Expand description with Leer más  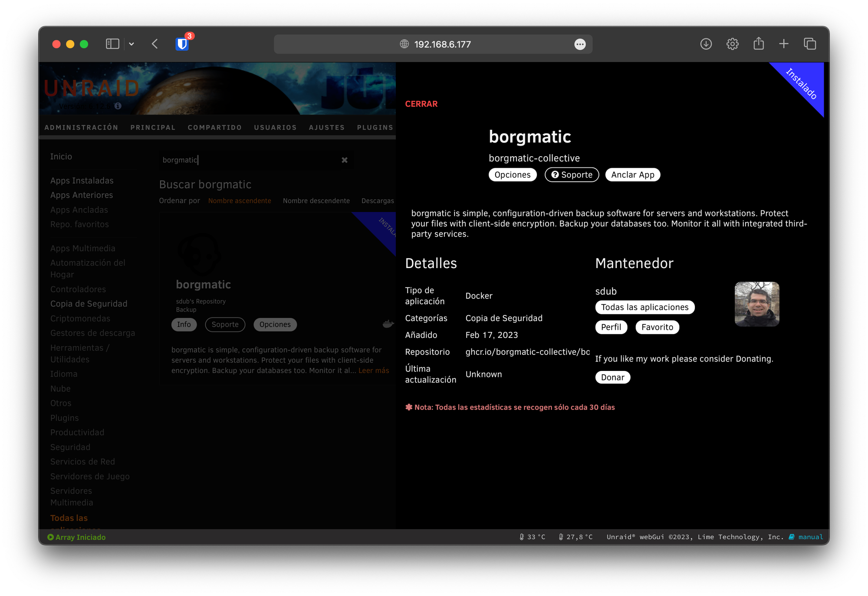point(374,370)
